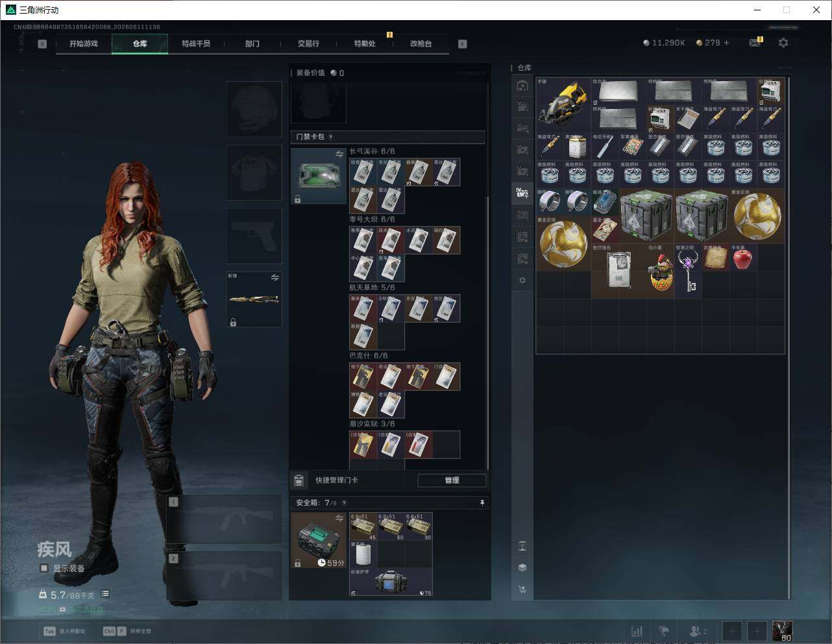Select the helmet equipment slot
This screenshot has height=644, width=832.
tap(254, 109)
